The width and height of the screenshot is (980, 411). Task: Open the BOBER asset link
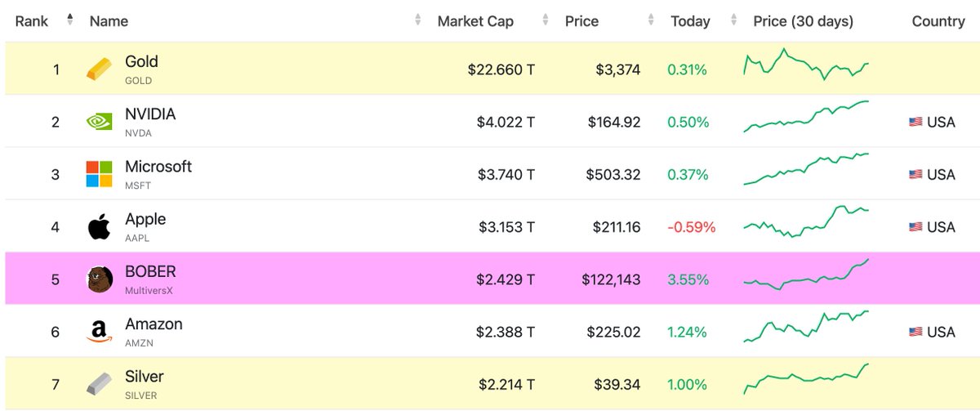coord(150,271)
